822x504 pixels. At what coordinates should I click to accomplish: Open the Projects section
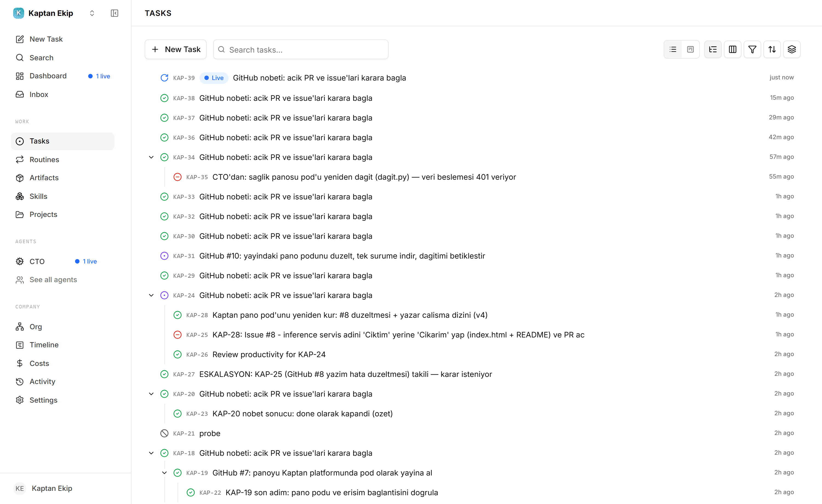[x=63, y=214]
